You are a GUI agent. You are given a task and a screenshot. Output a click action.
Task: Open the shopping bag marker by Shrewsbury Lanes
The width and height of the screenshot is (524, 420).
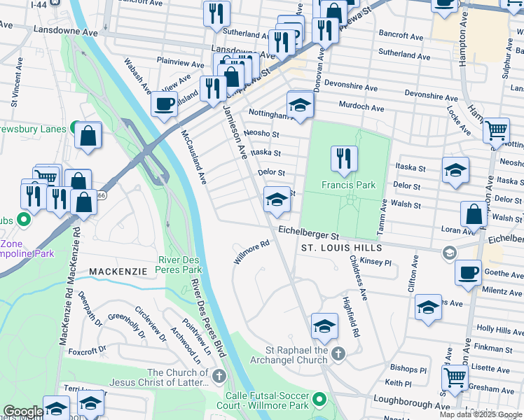[x=88, y=136]
